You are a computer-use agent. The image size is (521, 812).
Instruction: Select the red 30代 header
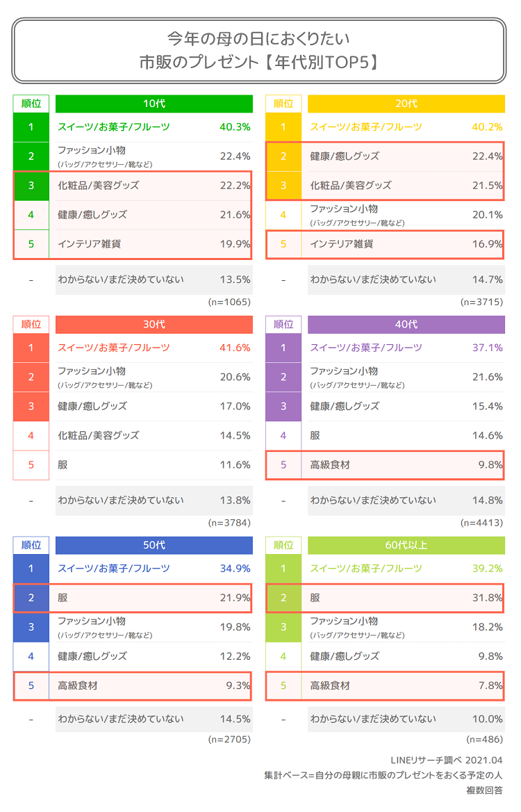[154, 324]
